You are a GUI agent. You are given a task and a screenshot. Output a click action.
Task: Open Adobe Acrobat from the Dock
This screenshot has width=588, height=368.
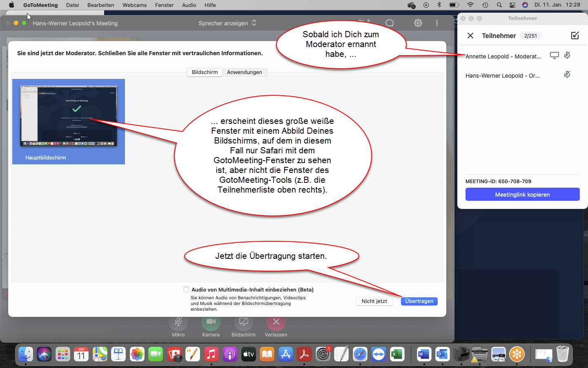(304, 354)
